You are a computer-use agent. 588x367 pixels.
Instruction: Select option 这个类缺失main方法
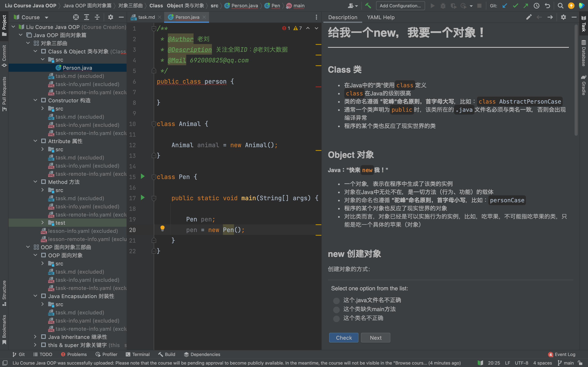coord(336,310)
